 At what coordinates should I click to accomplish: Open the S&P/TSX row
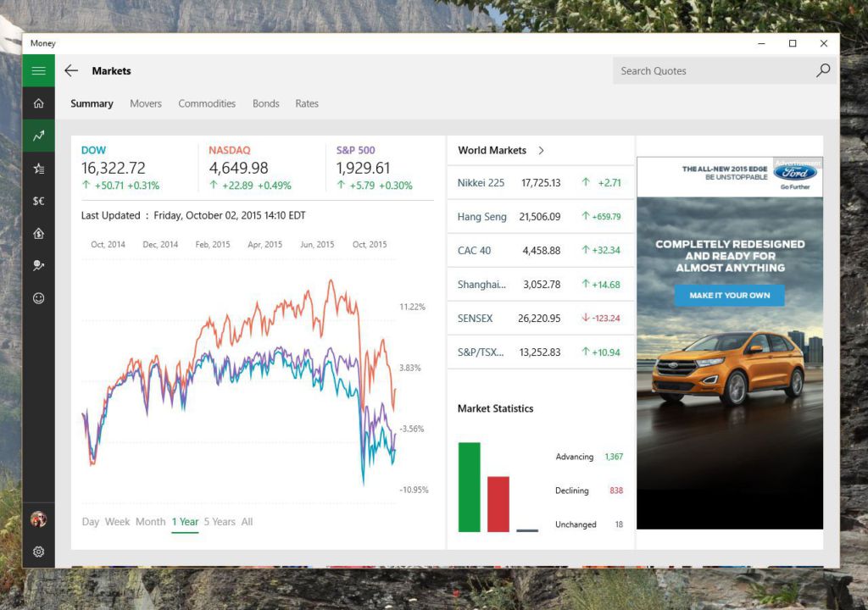click(x=540, y=352)
